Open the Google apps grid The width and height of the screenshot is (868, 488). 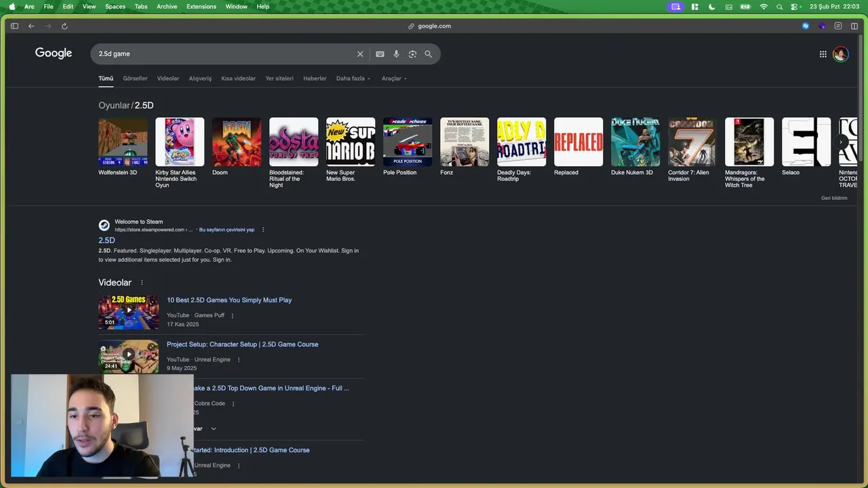[x=823, y=54]
